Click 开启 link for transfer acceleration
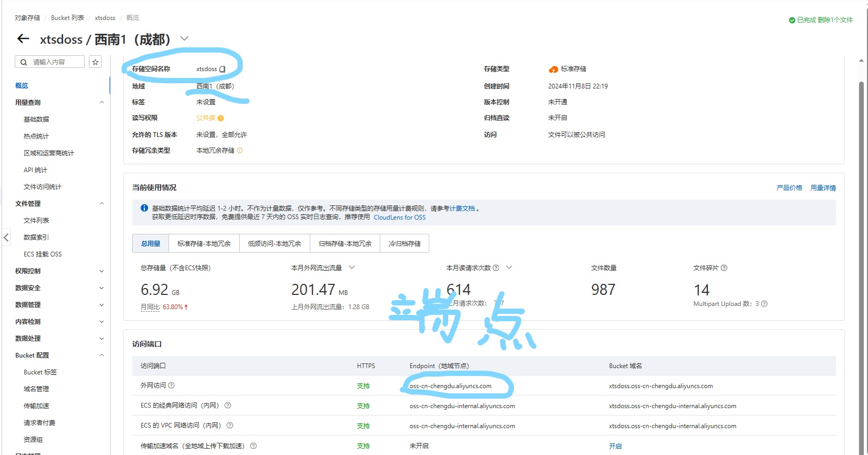Viewport: 868px width, 455px height. tap(615, 446)
